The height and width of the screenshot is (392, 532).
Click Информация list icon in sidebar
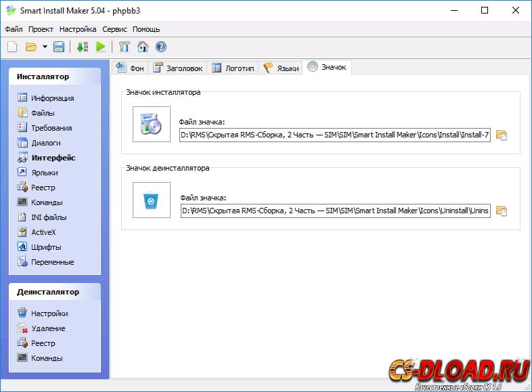(x=22, y=97)
